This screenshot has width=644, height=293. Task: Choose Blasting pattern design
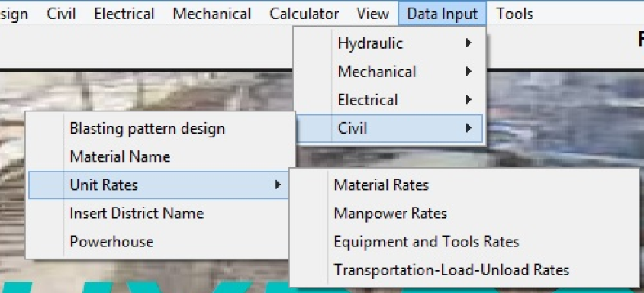160,128
